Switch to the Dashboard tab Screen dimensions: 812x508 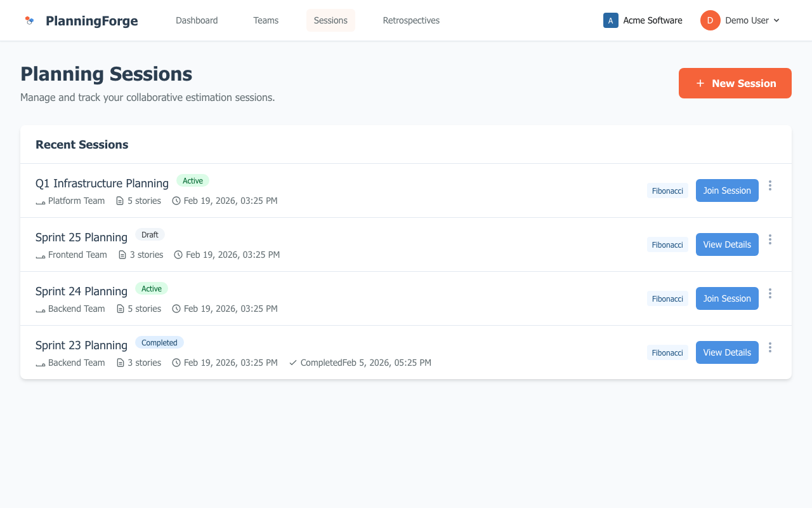click(x=197, y=20)
